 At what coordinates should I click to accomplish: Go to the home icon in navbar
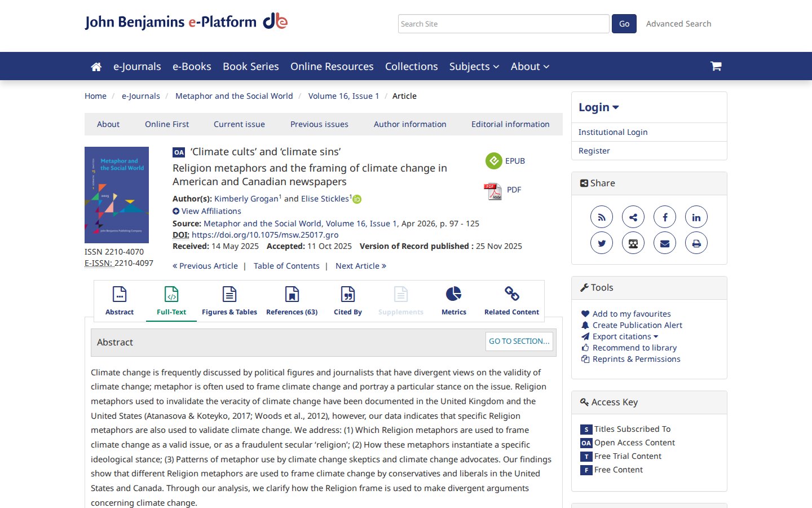pyautogui.click(x=96, y=67)
